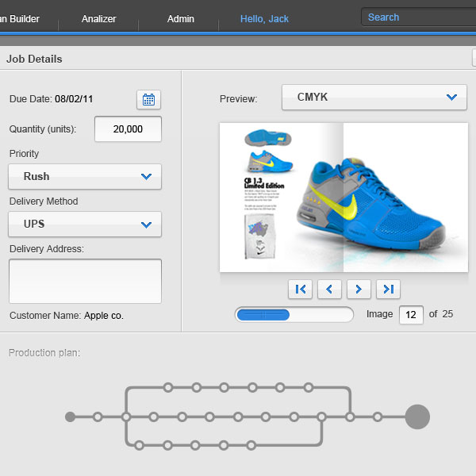Click the large end node of production plan
476x476 pixels.
click(417, 416)
